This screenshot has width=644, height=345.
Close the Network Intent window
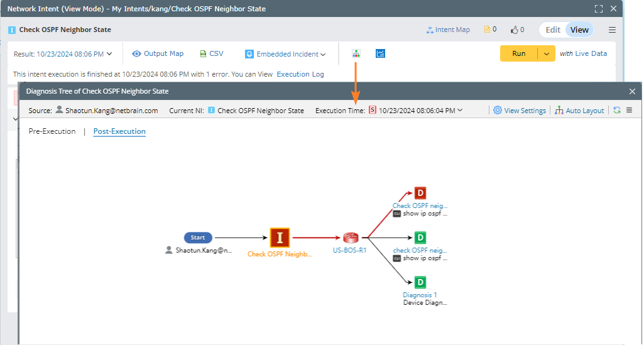coord(613,9)
